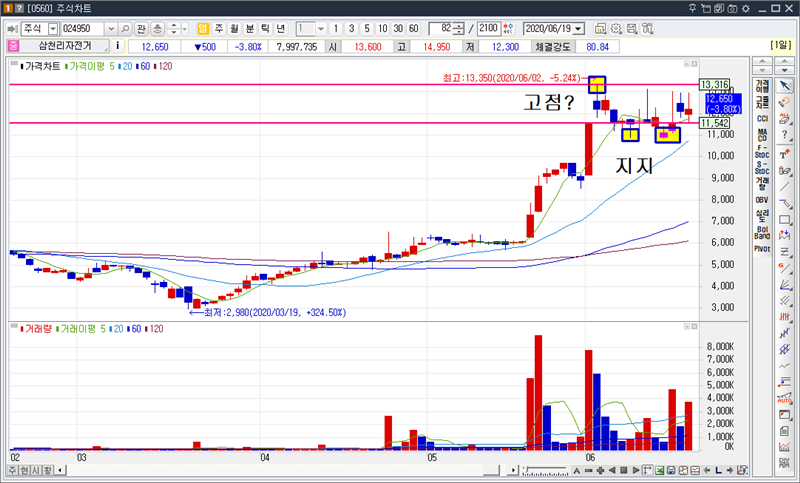The height and width of the screenshot is (483, 800).
Task: Click the title bar camera capture icon
Action: pyautogui.click(x=732, y=9)
